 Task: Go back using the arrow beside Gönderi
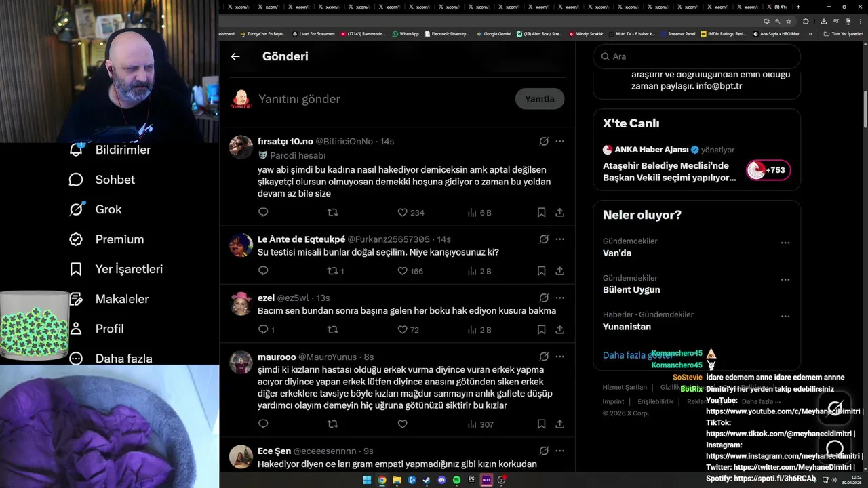pos(235,56)
